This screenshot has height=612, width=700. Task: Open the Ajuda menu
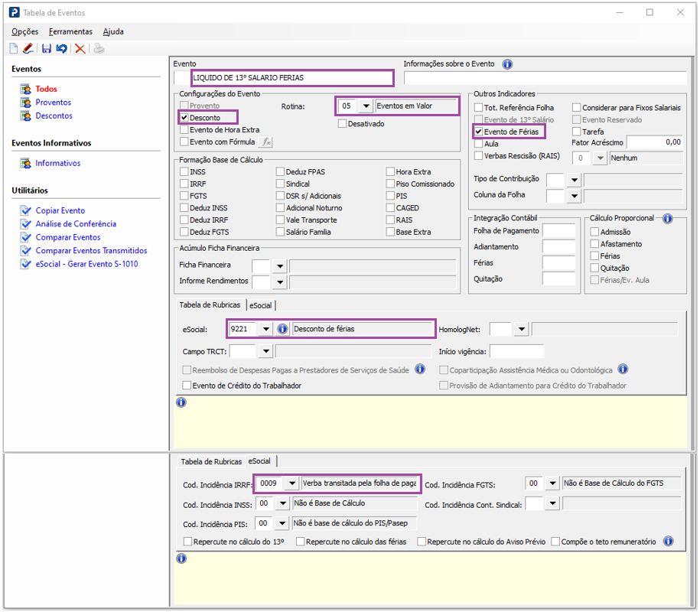pyautogui.click(x=113, y=31)
